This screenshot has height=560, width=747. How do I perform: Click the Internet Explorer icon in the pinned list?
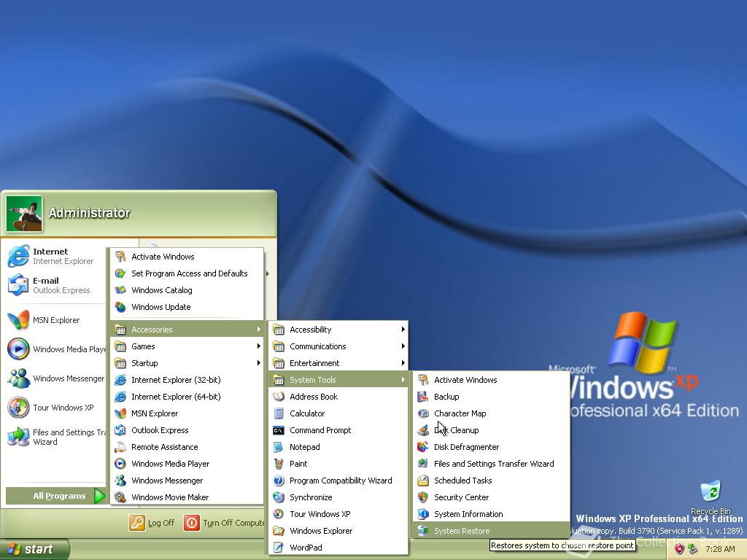coord(18,256)
